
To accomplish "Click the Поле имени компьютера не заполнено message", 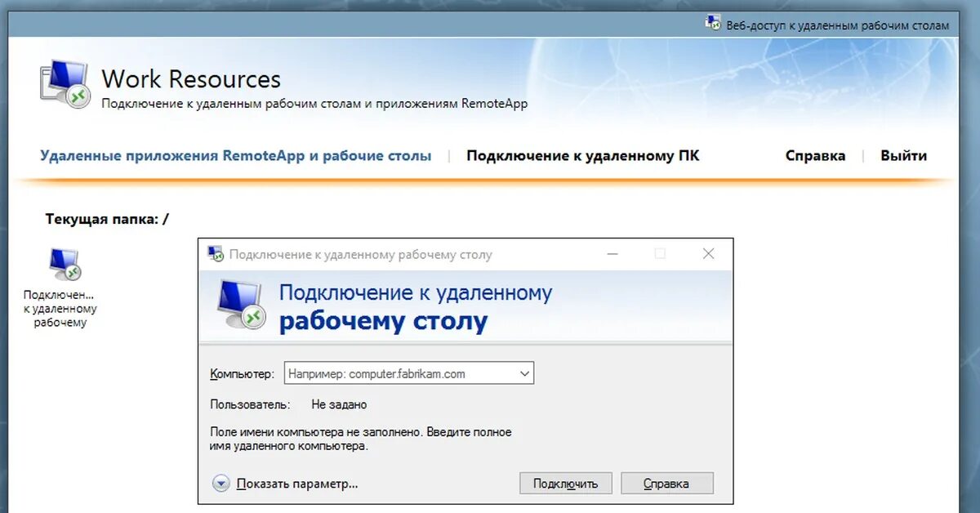I will click(x=361, y=439).
